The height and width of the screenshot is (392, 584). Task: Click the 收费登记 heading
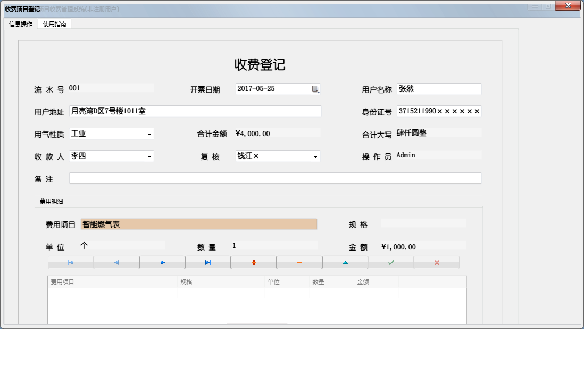260,64
